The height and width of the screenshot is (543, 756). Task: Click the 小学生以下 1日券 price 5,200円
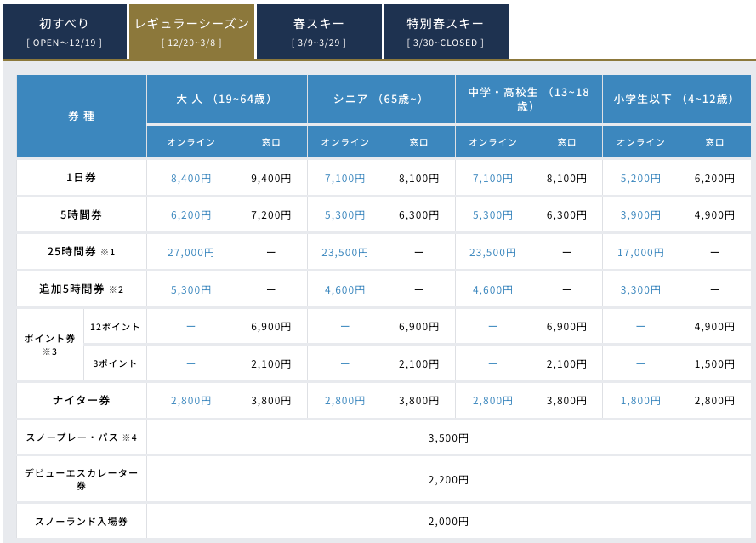640,177
